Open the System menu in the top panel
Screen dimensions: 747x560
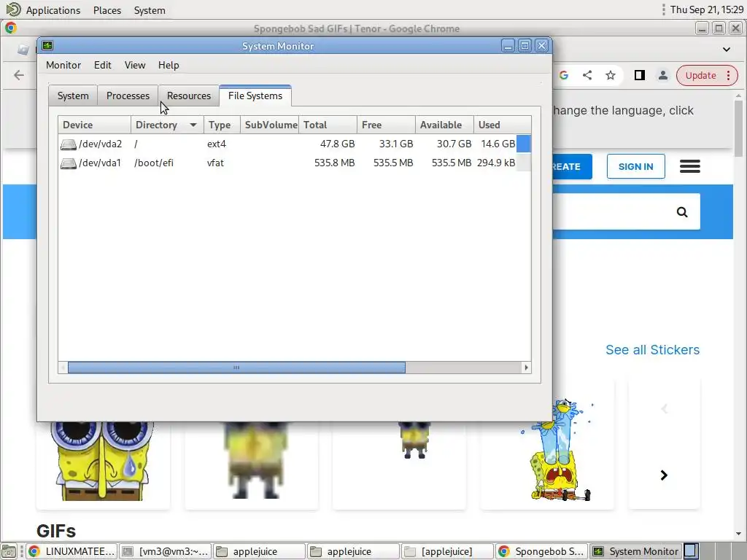click(150, 10)
